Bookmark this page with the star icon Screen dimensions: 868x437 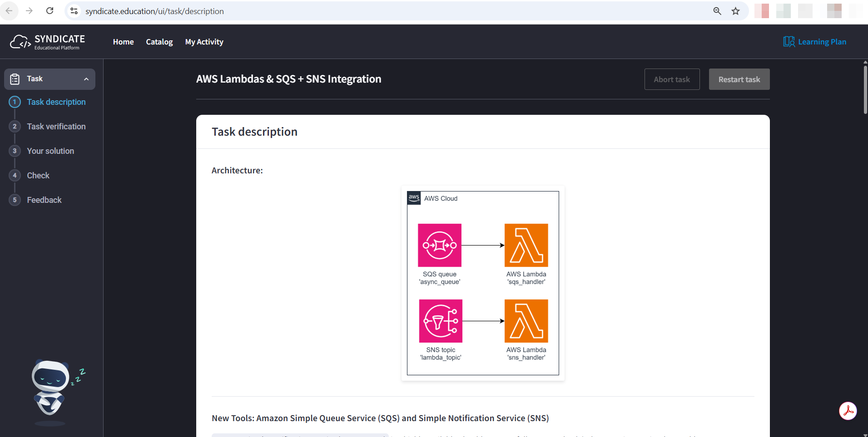point(736,11)
